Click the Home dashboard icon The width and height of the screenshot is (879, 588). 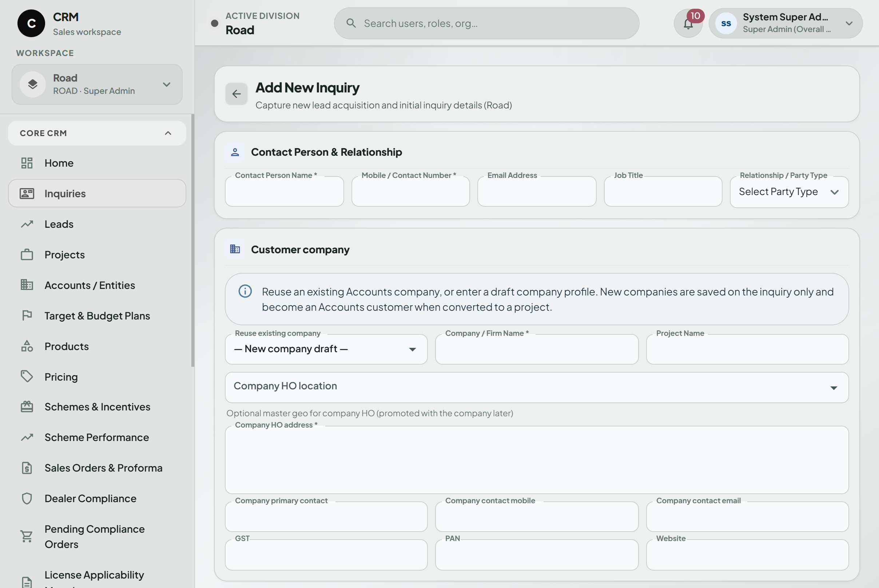[27, 163]
